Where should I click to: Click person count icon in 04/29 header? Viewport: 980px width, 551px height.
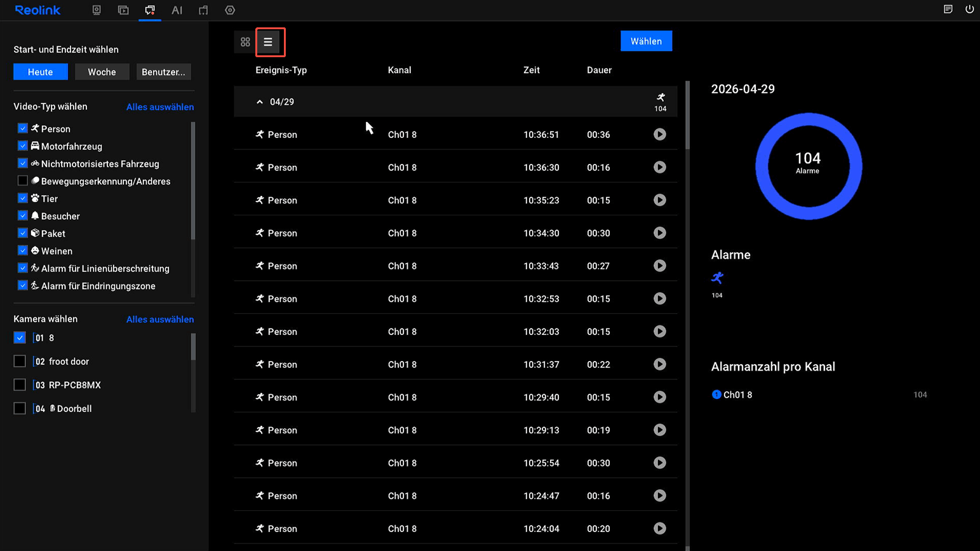[661, 102]
